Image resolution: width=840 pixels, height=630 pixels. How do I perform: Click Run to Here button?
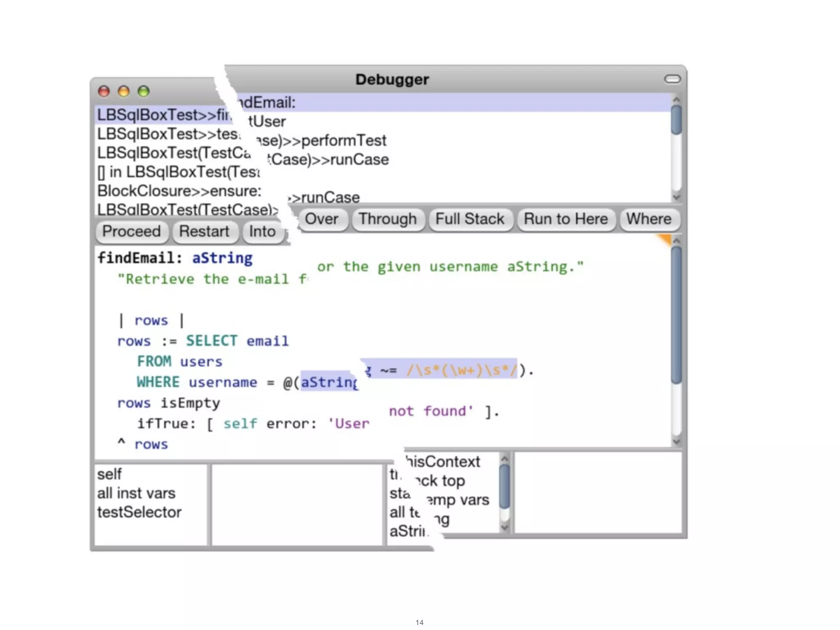tap(566, 219)
